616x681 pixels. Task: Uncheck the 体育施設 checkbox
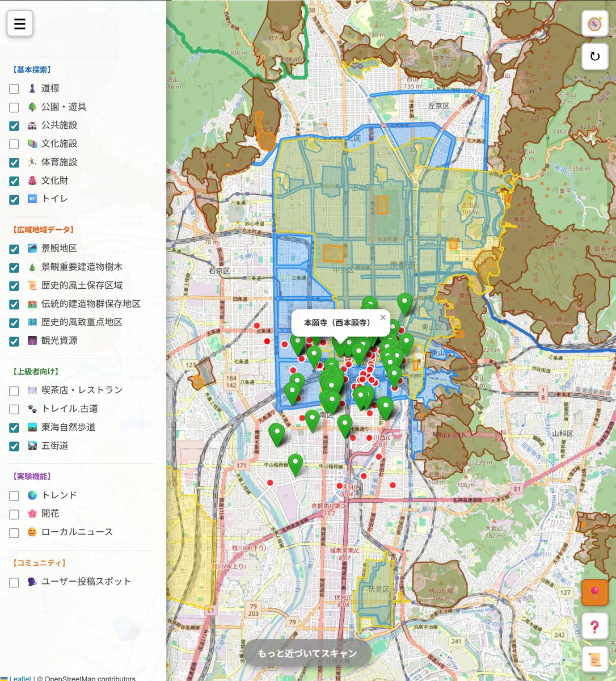14,162
